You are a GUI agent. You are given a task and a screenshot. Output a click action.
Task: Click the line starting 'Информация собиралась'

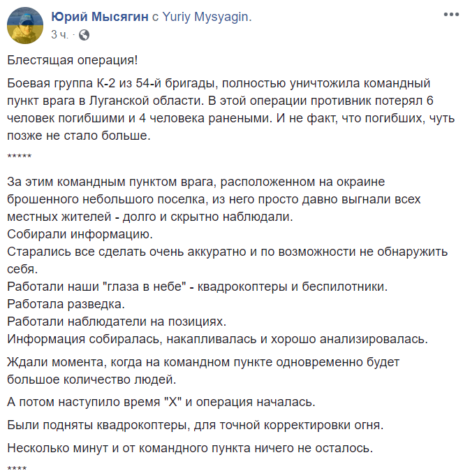217,339
